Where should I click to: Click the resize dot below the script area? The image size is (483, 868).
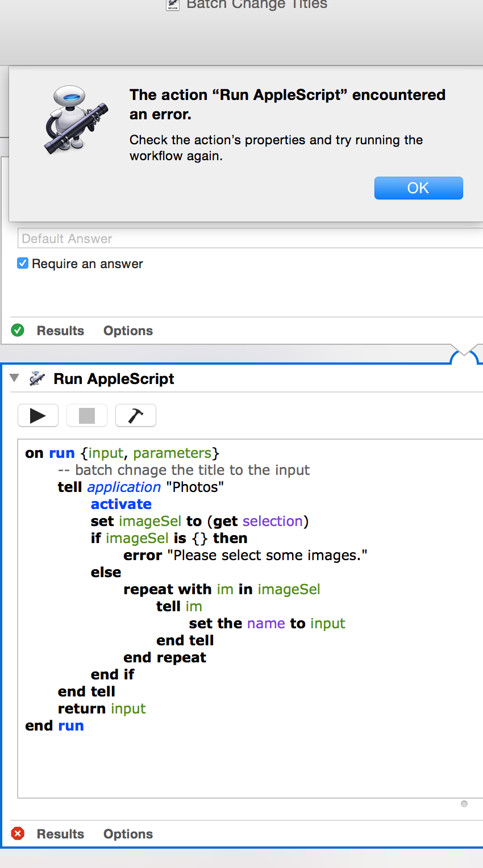pos(464,804)
